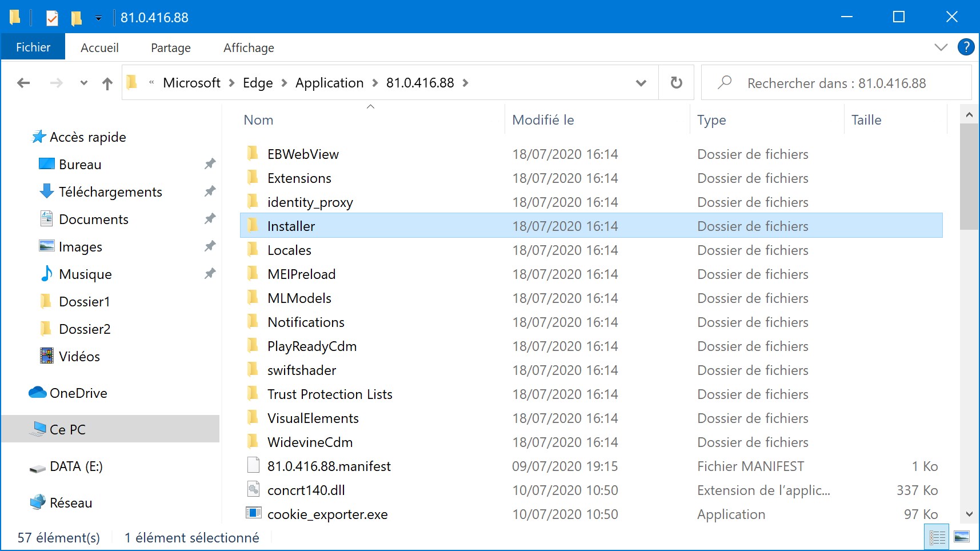Expand the chevron after Edge breadcrumb

point(284,83)
